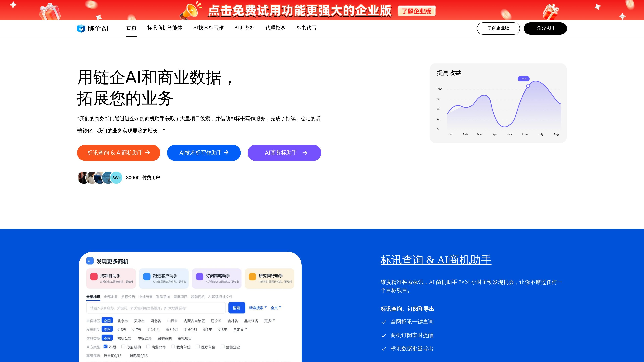Select the 近1年 publish time filter
Screen dimensions: 644x362
point(207,329)
